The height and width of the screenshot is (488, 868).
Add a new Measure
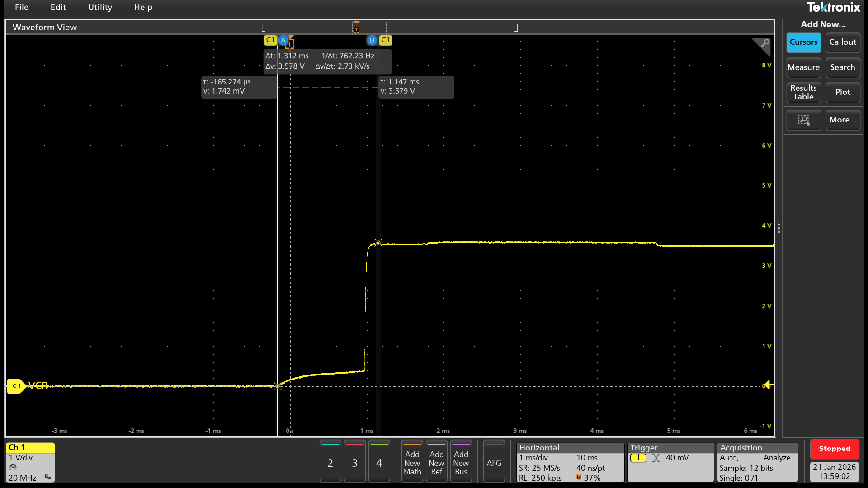803,67
